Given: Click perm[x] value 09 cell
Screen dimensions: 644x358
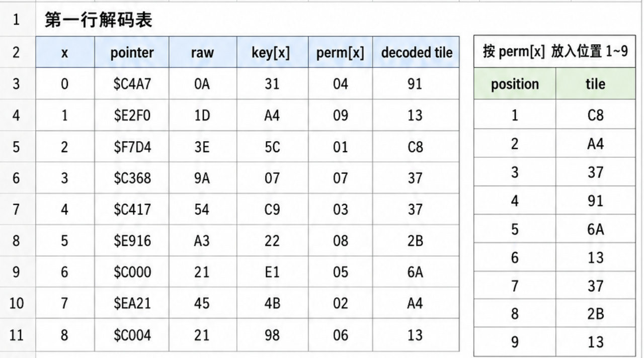Looking at the screenshot, I should [x=341, y=116].
